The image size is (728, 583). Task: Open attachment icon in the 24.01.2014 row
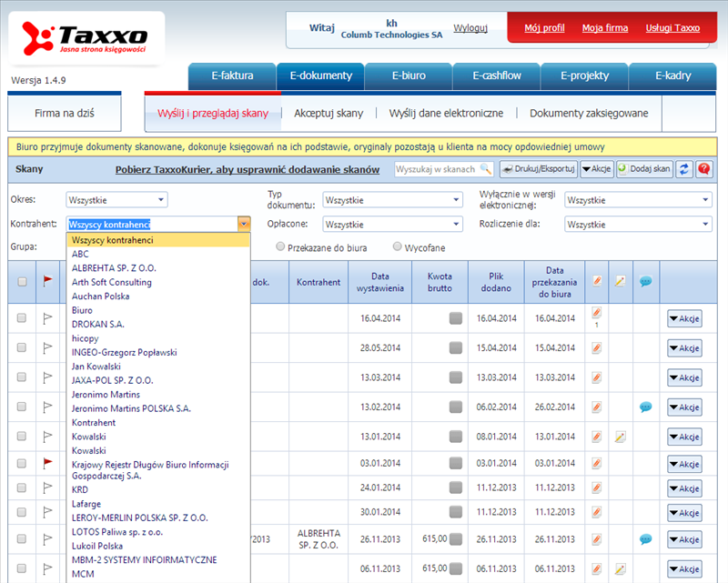pyautogui.click(x=597, y=488)
